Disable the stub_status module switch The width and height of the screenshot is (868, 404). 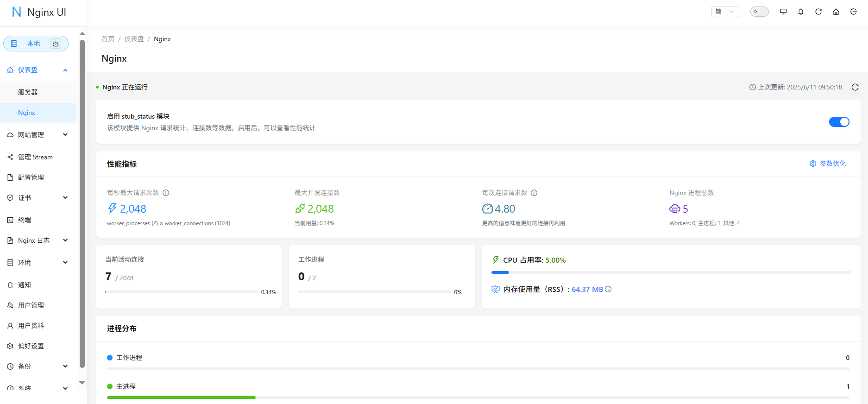point(839,122)
